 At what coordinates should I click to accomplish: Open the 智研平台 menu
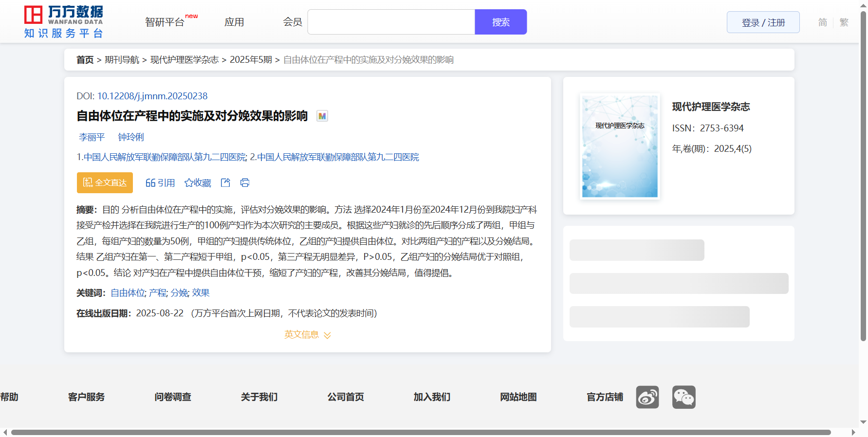click(165, 22)
